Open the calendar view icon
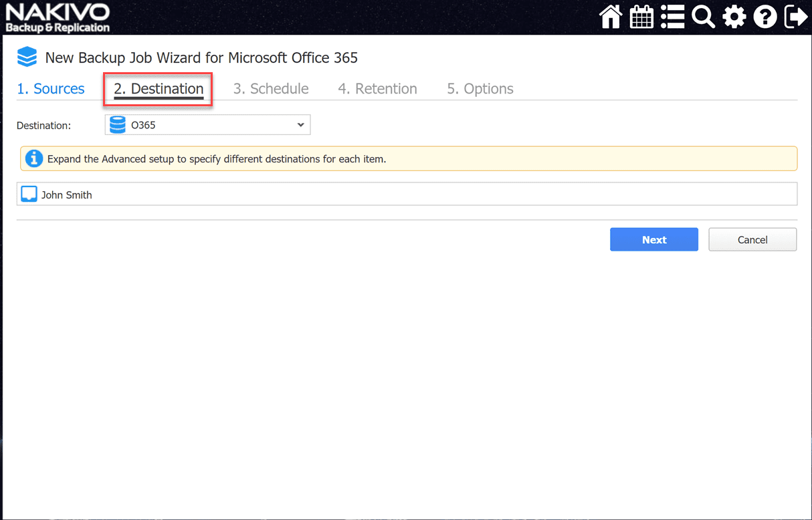 [x=641, y=17]
